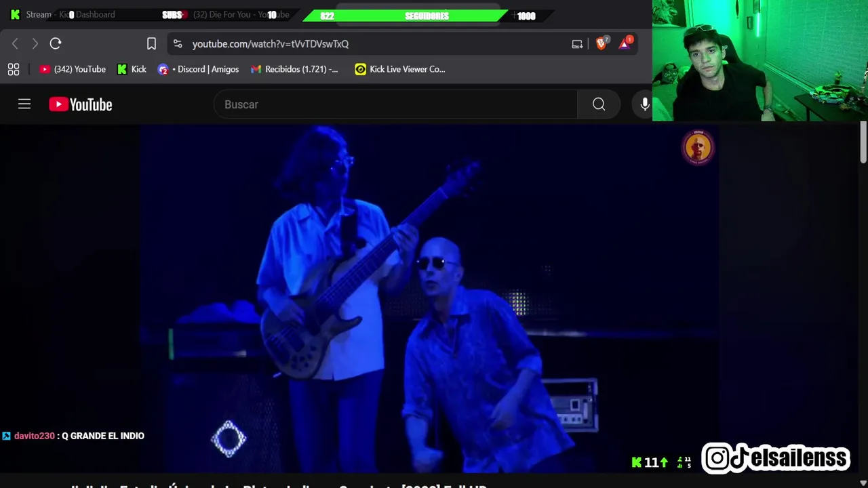
Task: Open Brave Shields lion icon
Action: [x=601, y=43]
